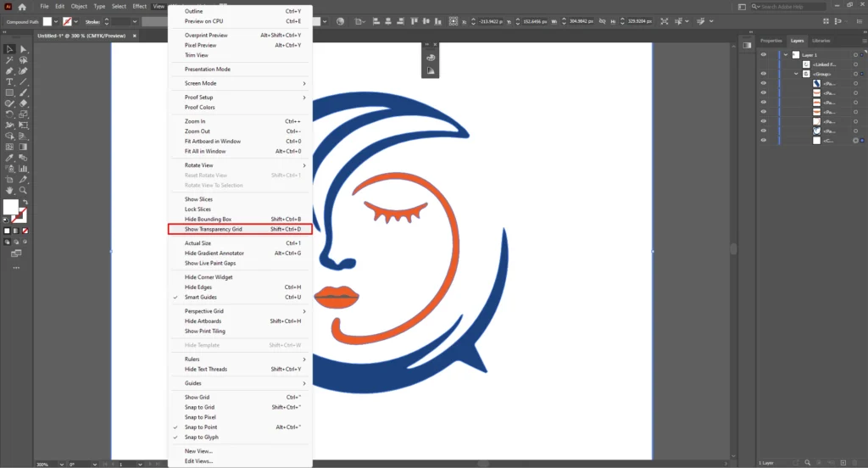The height and width of the screenshot is (468, 868).
Task: Open the Rulers submenu
Action: pyautogui.click(x=240, y=359)
